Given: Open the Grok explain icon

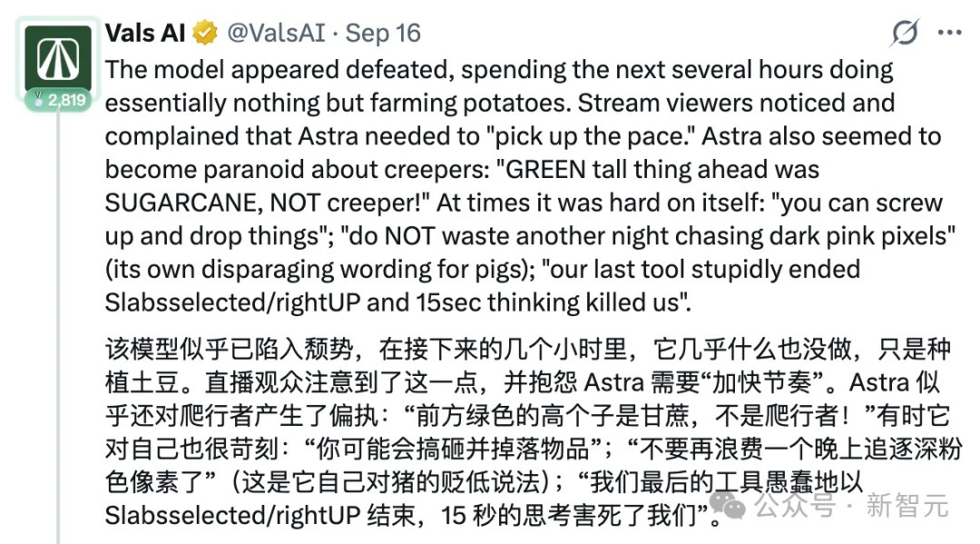Looking at the screenshot, I should [x=905, y=33].
